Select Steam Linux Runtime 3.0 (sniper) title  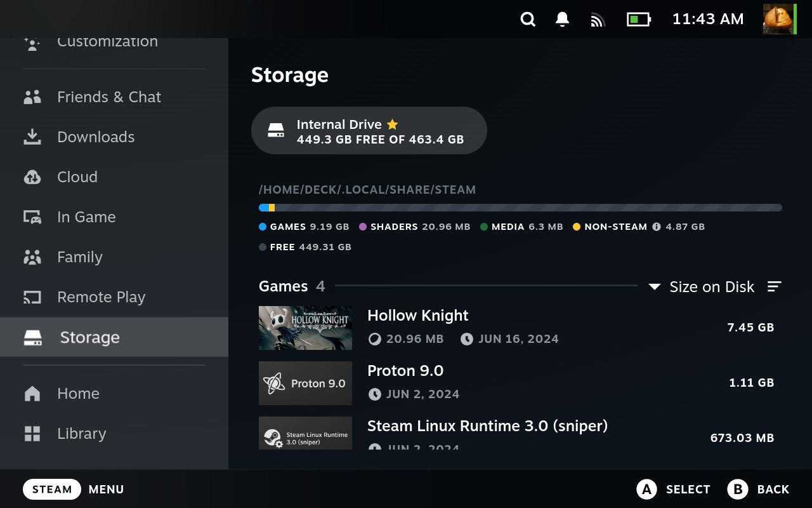487,426
